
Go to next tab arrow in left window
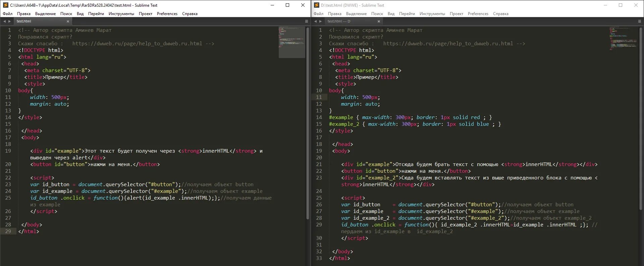[10, 21]
